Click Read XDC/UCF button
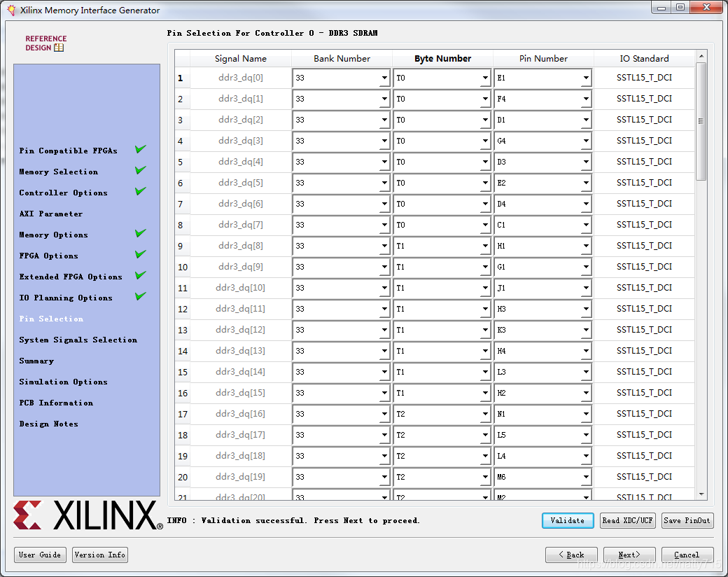This screenshot has height=577, width=728. tap(628, 521)
